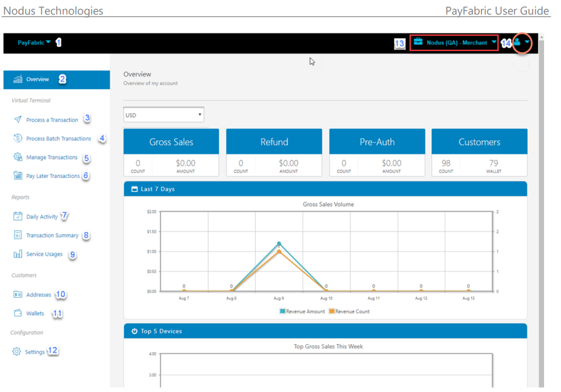Click the Pay Later Transactions icon
Screen dimensions: 561x392
click(18, 176)
